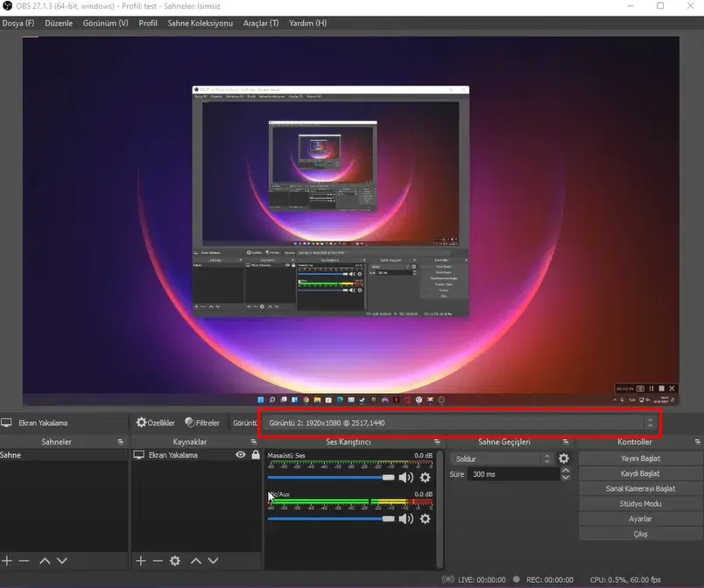Increase the Süre duration value

point(566,471)
